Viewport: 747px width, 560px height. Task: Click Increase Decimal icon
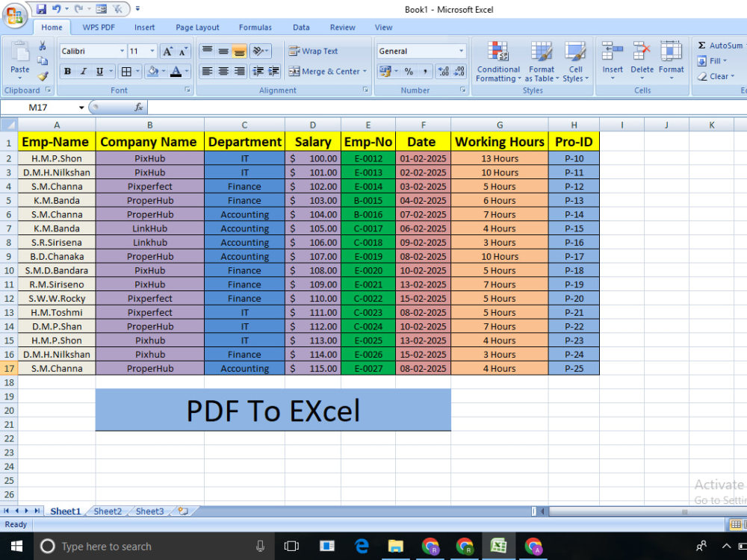443,72
